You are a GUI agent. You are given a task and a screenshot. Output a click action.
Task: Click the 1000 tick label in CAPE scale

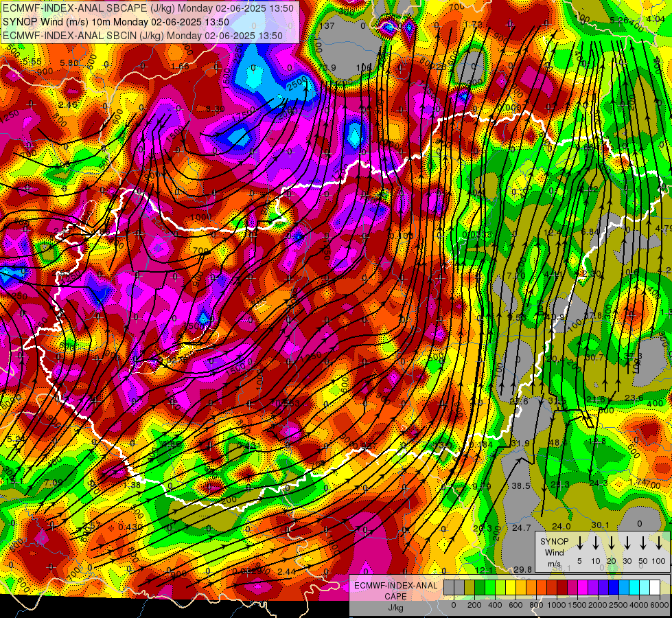(557, 605)
